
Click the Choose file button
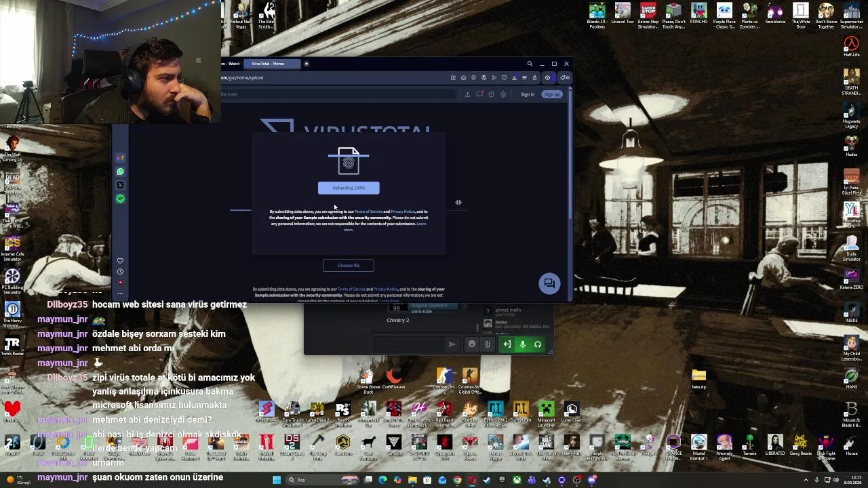[349, 266]
